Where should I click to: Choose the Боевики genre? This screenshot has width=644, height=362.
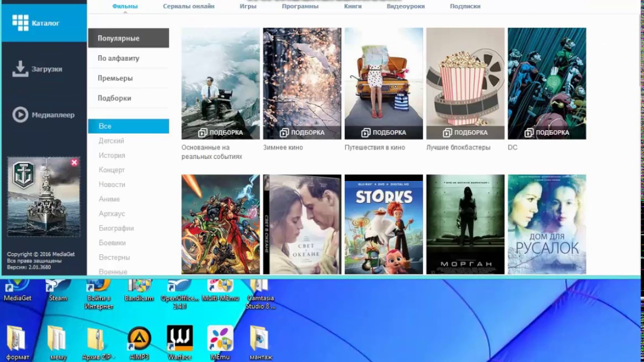[x=112, y=243]
